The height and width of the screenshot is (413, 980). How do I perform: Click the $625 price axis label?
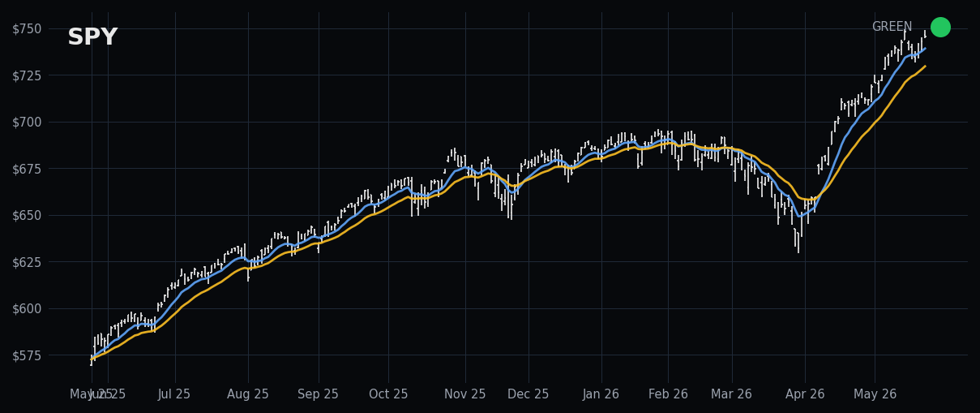pos(27,261)
